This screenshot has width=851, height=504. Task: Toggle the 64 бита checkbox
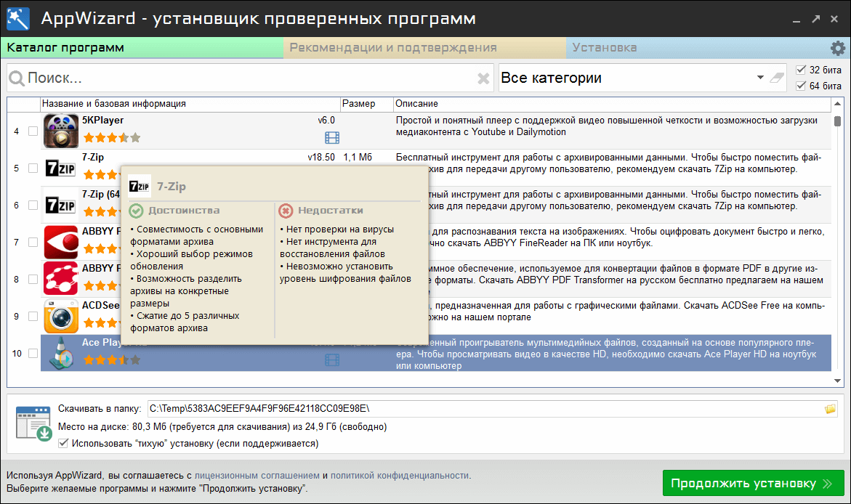(801, 86)
